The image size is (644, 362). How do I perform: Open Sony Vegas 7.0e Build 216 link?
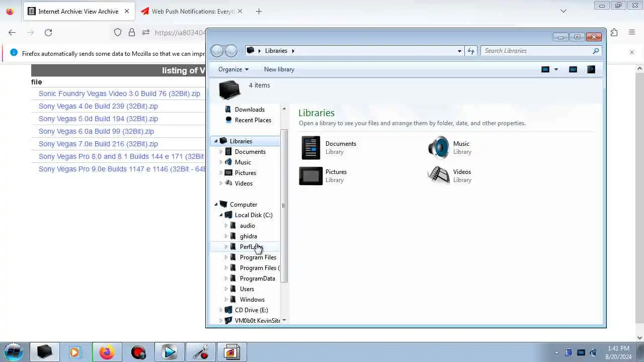(98, 144)
